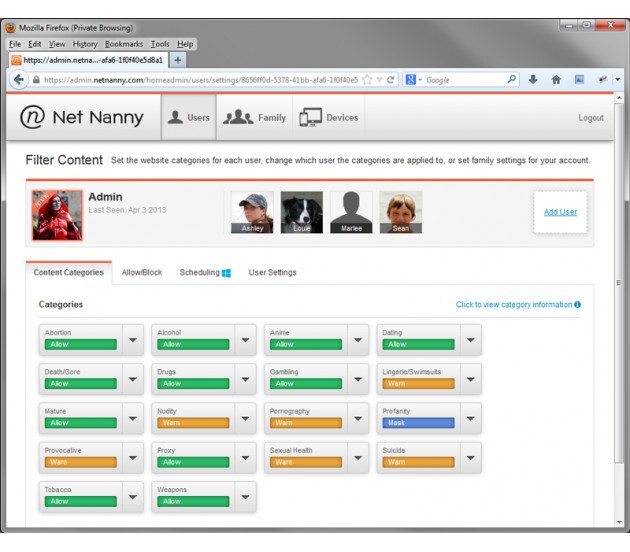The width and height of the screenshot is (630, 552).
Task: Open a new tab with the plus button
Action: (178, 60)
